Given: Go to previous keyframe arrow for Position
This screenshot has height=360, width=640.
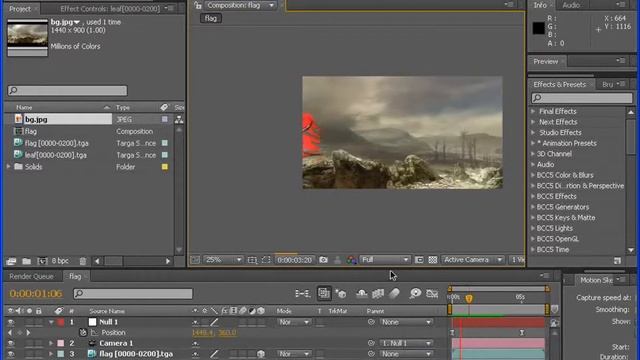Looking at the screenshot, I should coord(10,333).
